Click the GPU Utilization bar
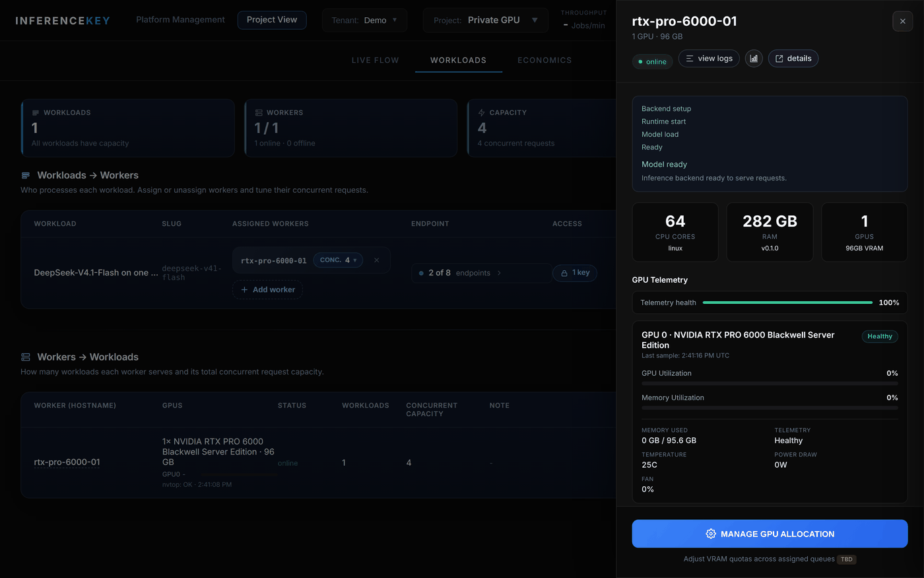 click(x=770, y=383)
